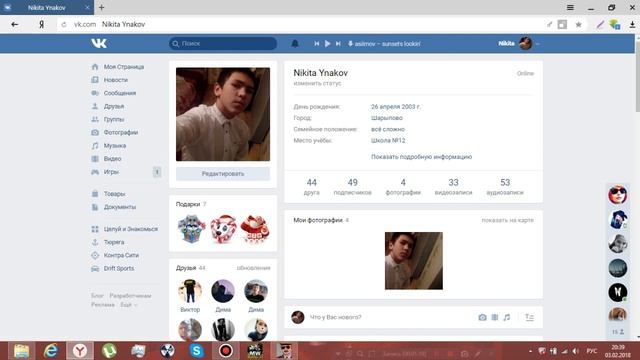640x360 pixels.
Task: Launch Целуй и Знакомься app
Action: pyautogui.click(x=130, y=229)
